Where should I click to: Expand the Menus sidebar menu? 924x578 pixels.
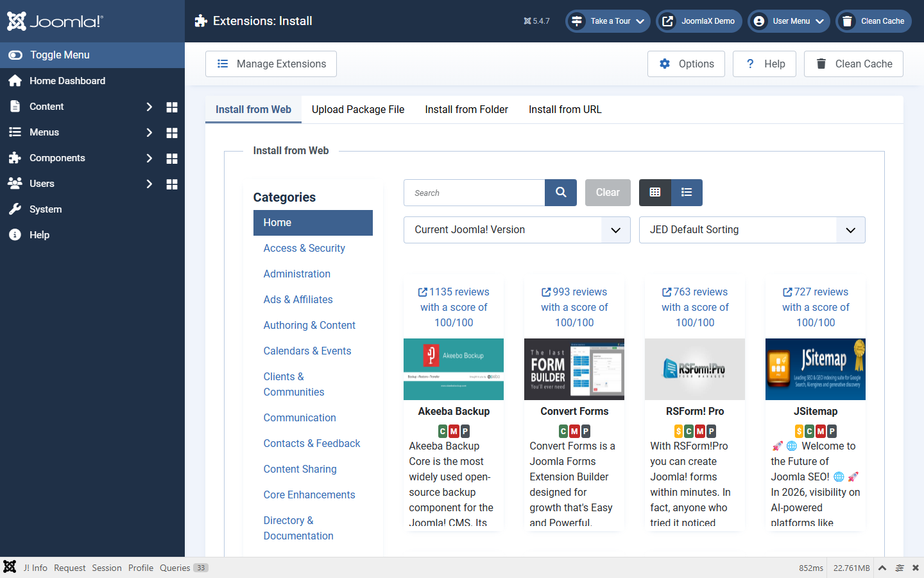[149, 132]
